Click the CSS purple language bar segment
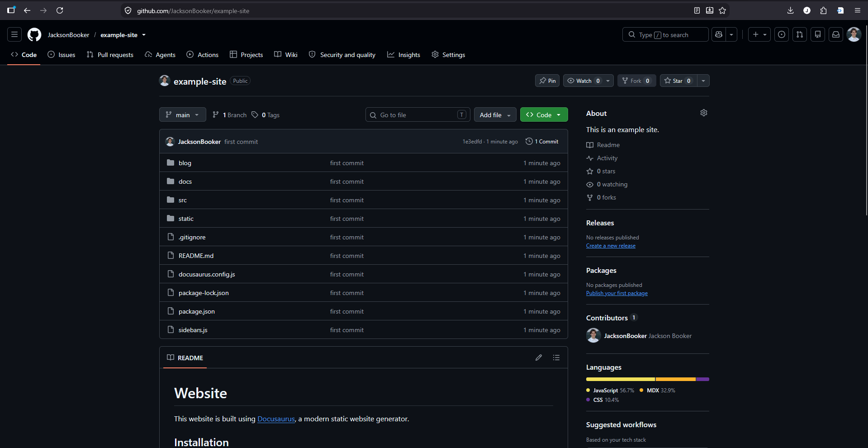Viewport: 868px width, 448px height. (x=703, y=379)
